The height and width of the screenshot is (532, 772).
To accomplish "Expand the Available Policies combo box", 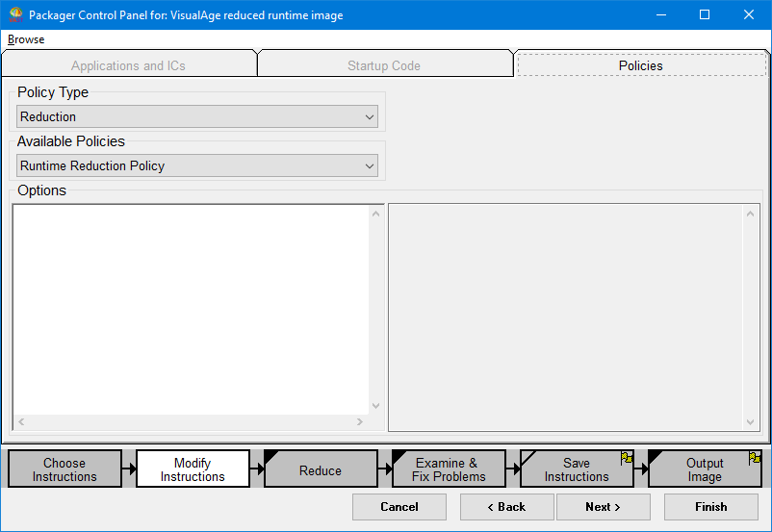I will [x=197, y=165].
